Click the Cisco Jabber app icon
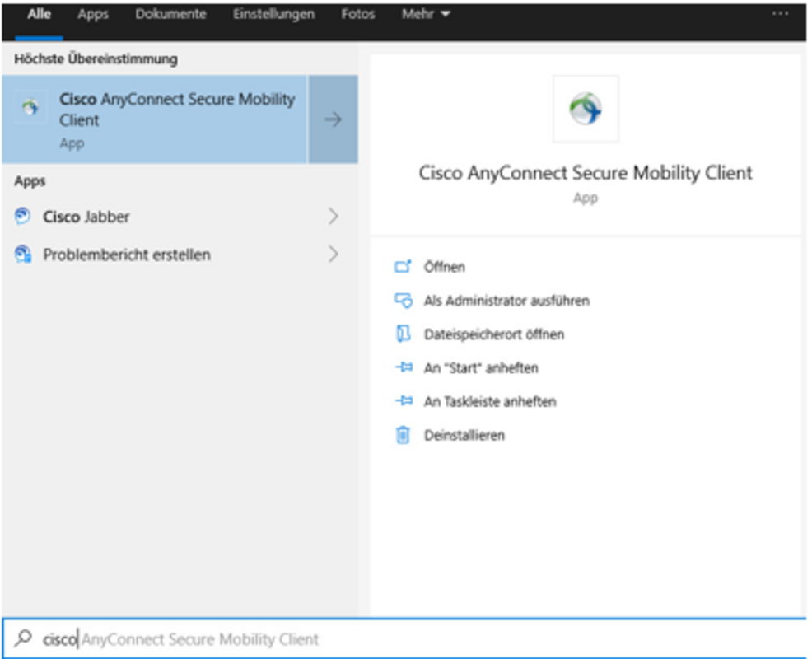 [23, 217]
